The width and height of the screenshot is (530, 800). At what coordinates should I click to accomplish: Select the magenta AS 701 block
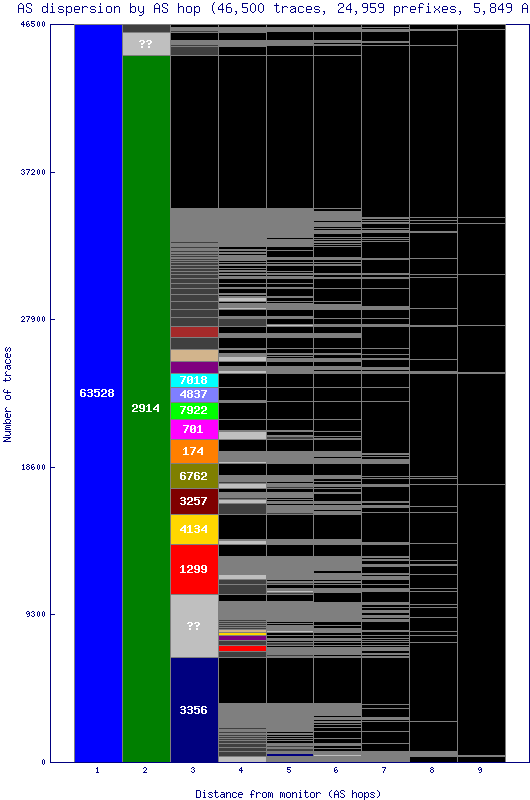pyautogui.click(x=194, y=430)
